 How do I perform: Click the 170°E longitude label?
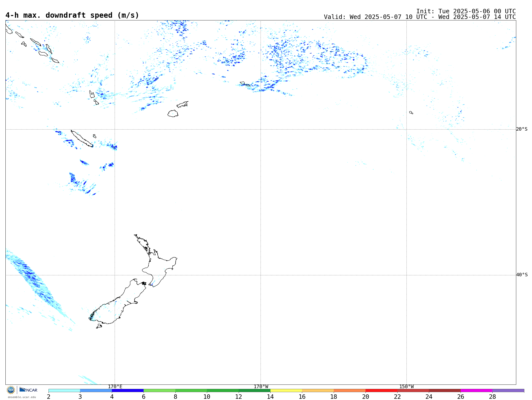tap(115, 387)
